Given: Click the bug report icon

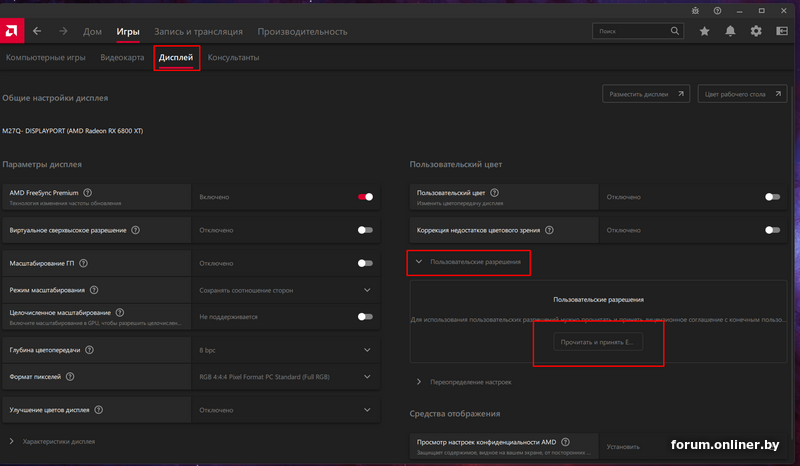Looking at the screenshot, I should 695,10.
